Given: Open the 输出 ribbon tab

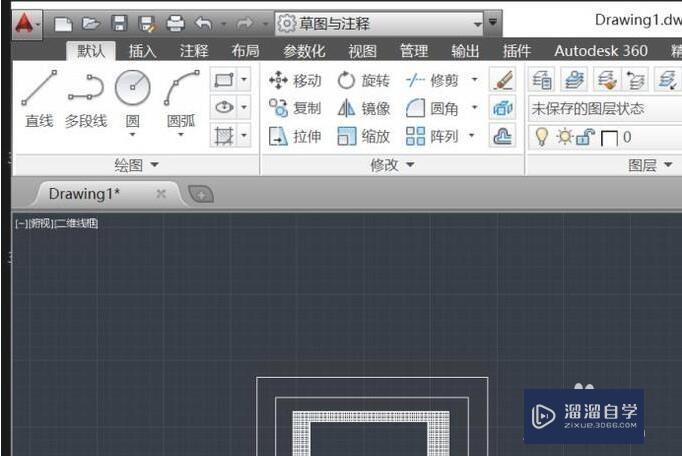Looking at the screenshot, I should [x=465, y=51].
